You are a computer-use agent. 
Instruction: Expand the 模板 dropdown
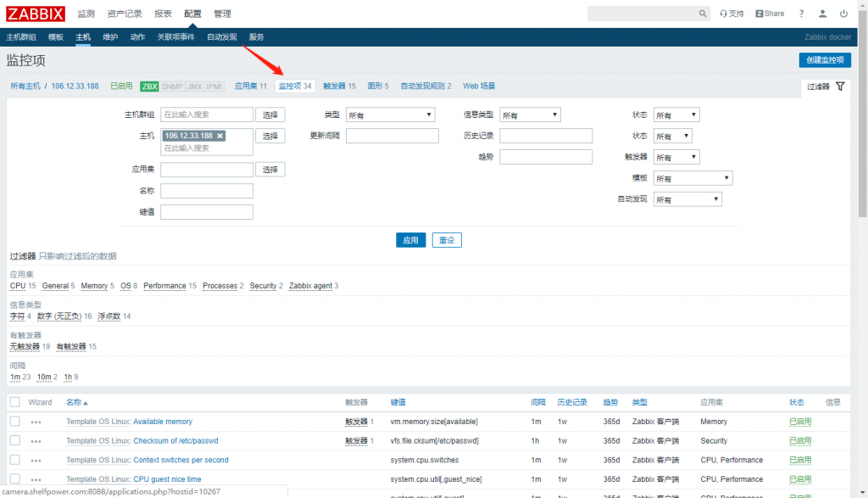click(693, 178)
